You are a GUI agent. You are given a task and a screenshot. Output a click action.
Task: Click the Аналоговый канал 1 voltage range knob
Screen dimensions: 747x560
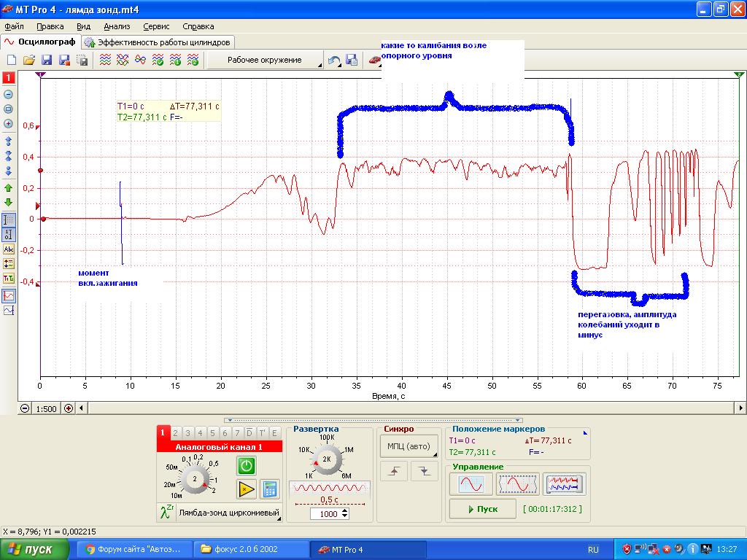194,478
